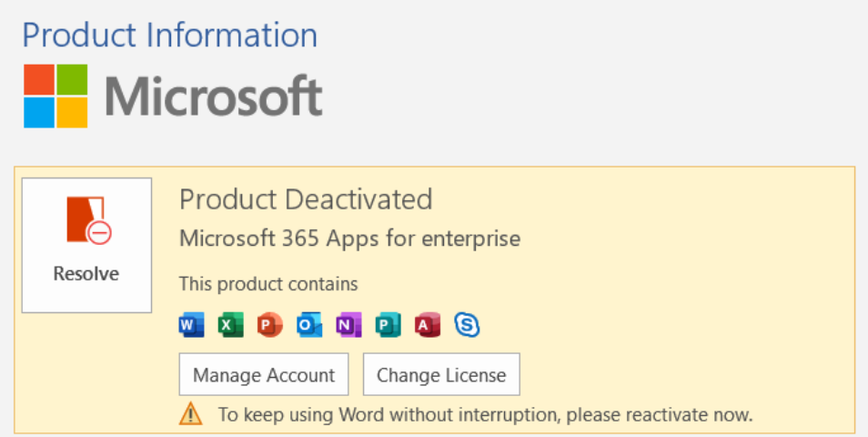Open the Resolve button
Viewport: 868px width, 437px height.
coord(86,246)
